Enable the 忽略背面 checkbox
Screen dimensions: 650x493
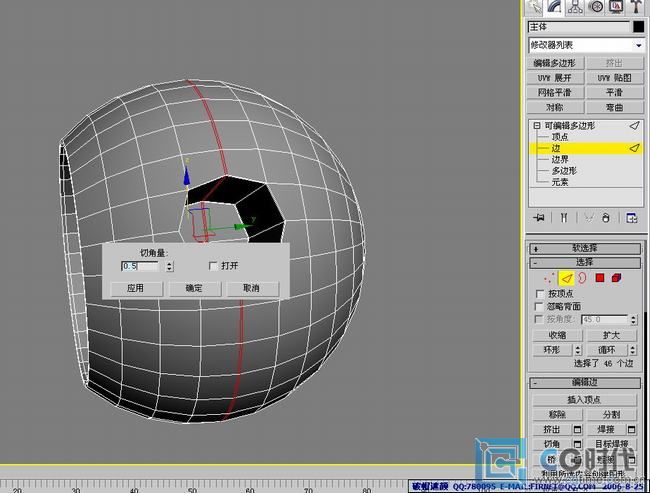(539, 306)
